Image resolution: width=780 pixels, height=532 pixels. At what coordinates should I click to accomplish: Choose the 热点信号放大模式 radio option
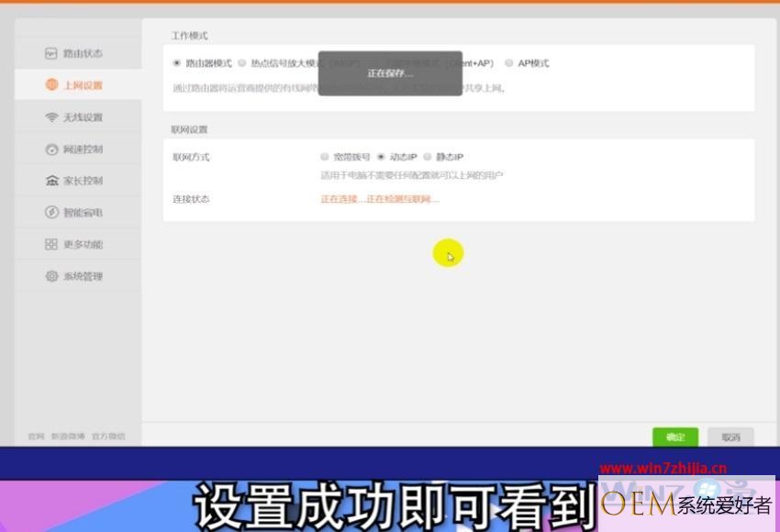(x=241, y=63)
